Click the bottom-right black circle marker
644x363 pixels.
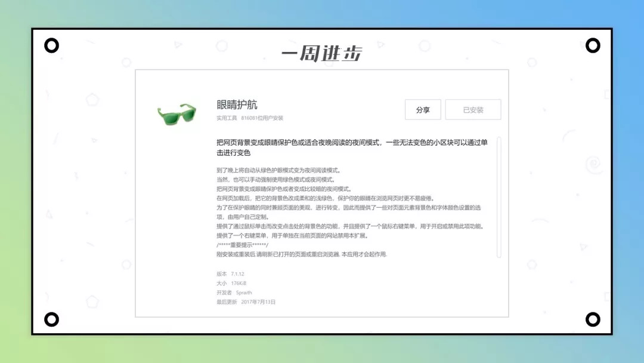click(x=592, y=318)
